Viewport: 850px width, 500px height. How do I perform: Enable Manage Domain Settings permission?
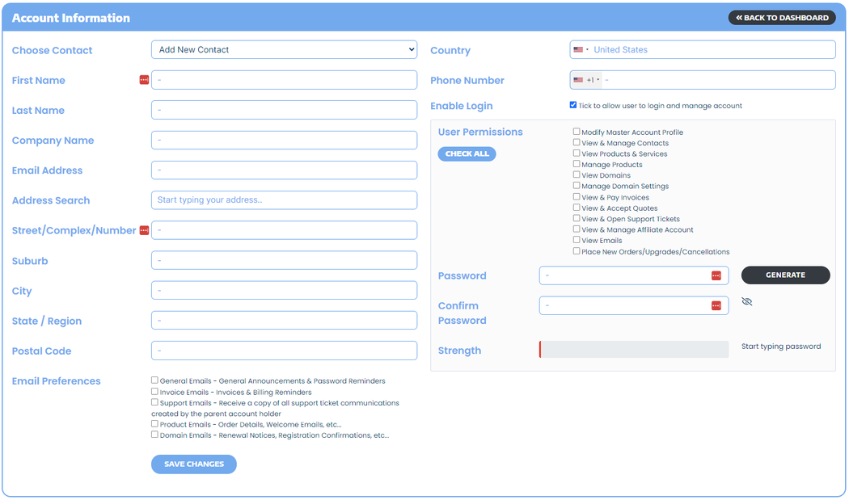coord(577,185)
